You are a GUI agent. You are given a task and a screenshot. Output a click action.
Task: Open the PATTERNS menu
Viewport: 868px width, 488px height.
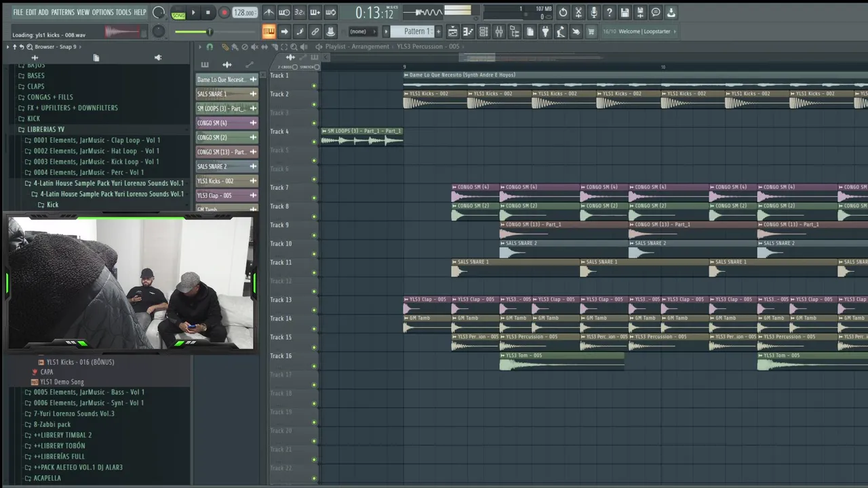[63, 12]
